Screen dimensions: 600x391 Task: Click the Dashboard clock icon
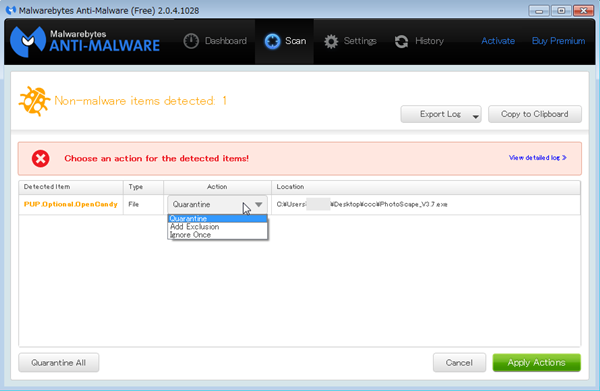[191, 41]
